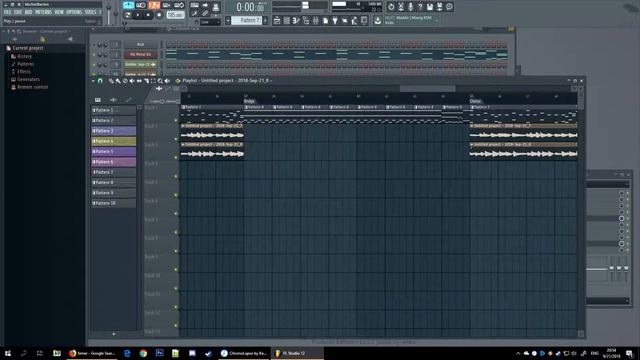Click the playlist horizontal scrollbar thumb
The image size is (640, 360).
coord(427,89)
